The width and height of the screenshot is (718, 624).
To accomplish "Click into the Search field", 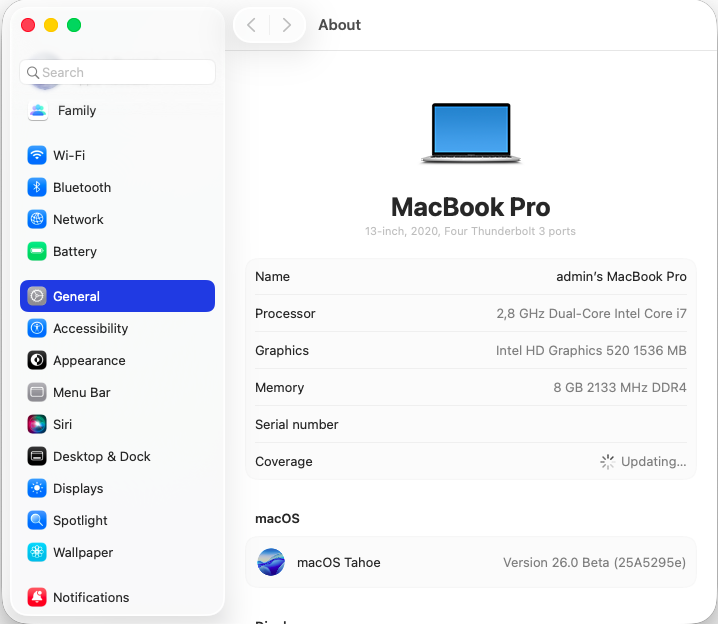I will click(118, 72).
